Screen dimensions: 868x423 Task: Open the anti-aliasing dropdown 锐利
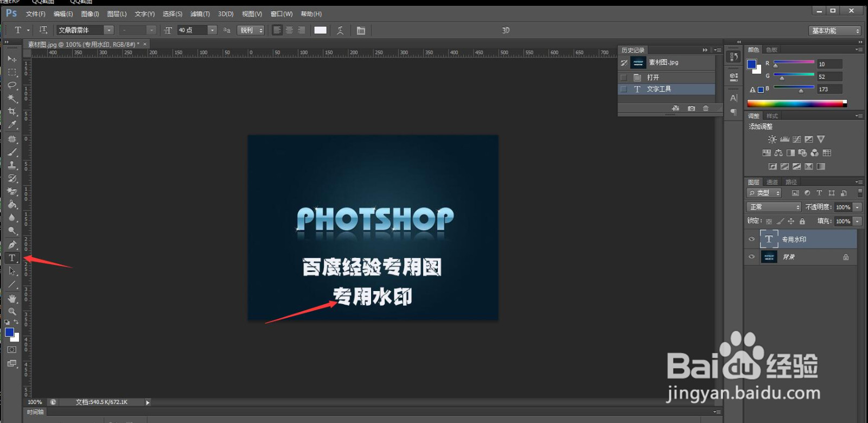point(251,30)
